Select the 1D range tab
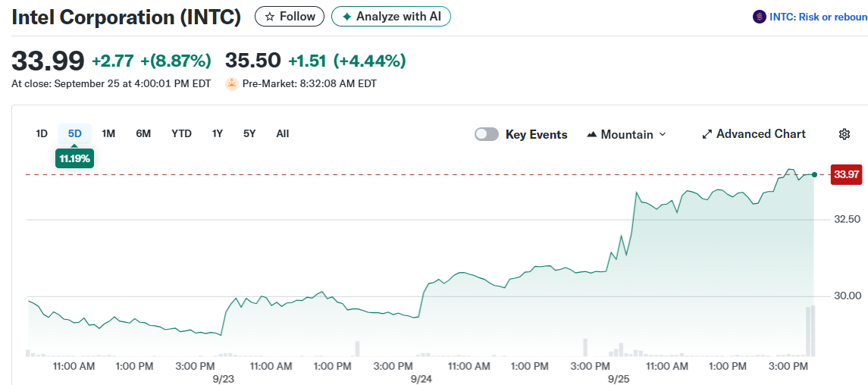 [x=42, y=134]
